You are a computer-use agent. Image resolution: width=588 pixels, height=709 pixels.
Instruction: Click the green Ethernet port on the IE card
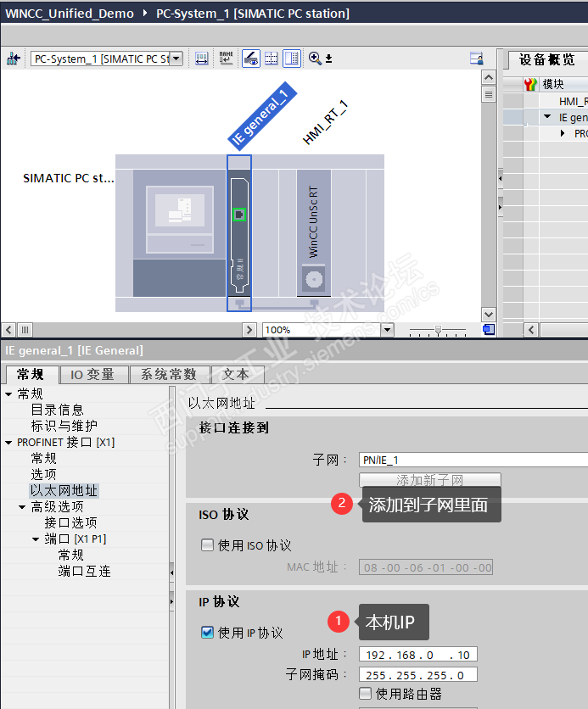[238, 215]
